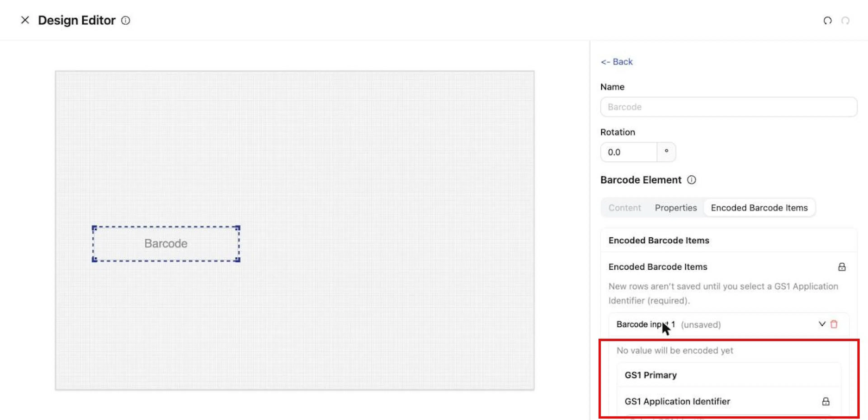Click lock icon beside Encoded Barcode Items

click(x=842, y=267)
